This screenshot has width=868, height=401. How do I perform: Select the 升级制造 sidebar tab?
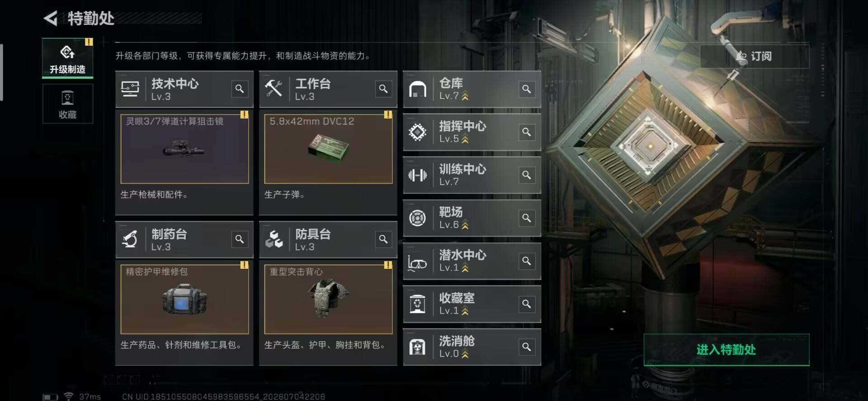(x=68, y=58)
